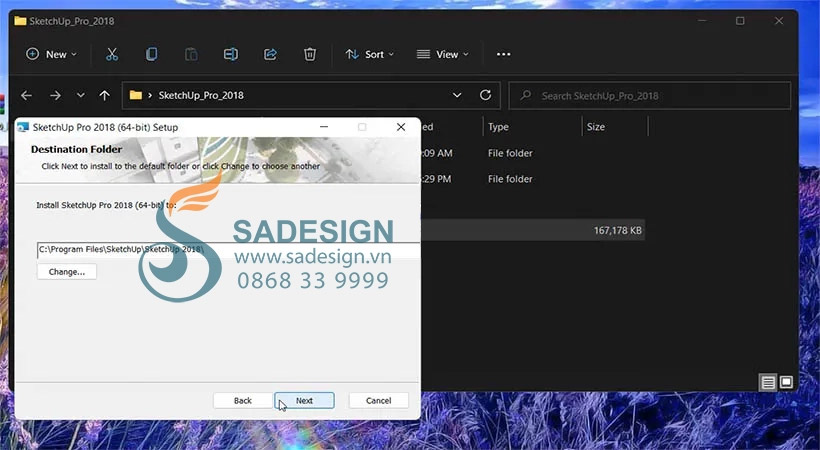Open the See more (three dots) menu

503,54
